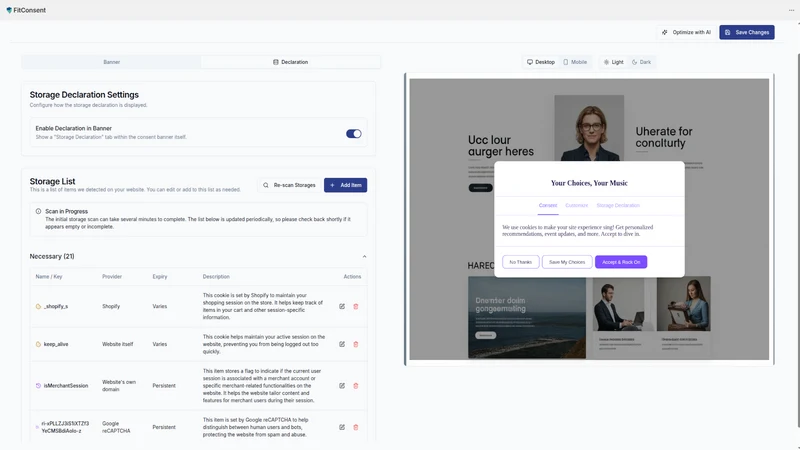The height and width of the screenshot is (450, 800).
Task: Delete the keep_alive cookie entry
Action: [356, 344]
